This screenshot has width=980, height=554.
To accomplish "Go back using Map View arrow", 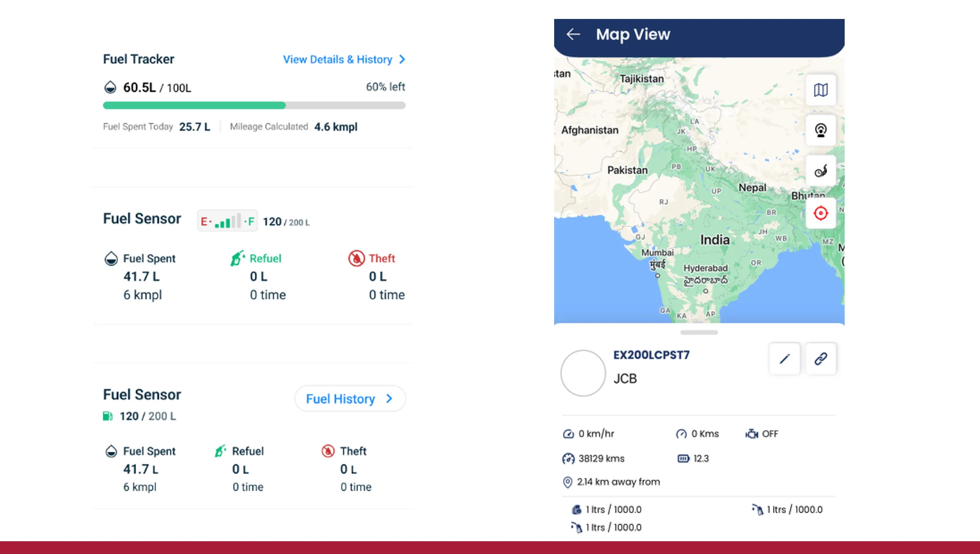I will (x=573, y=34).
